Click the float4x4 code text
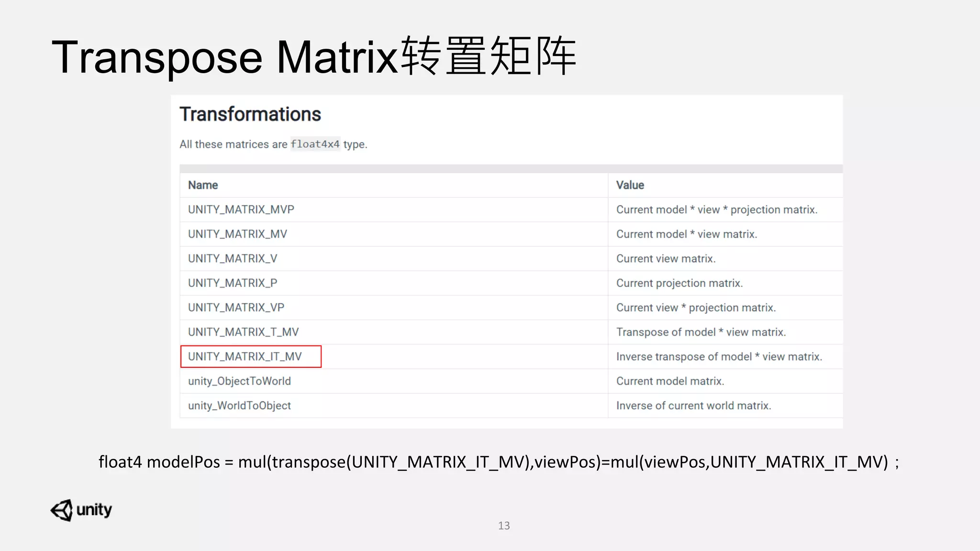980x551 pixels. pos(315,144)
